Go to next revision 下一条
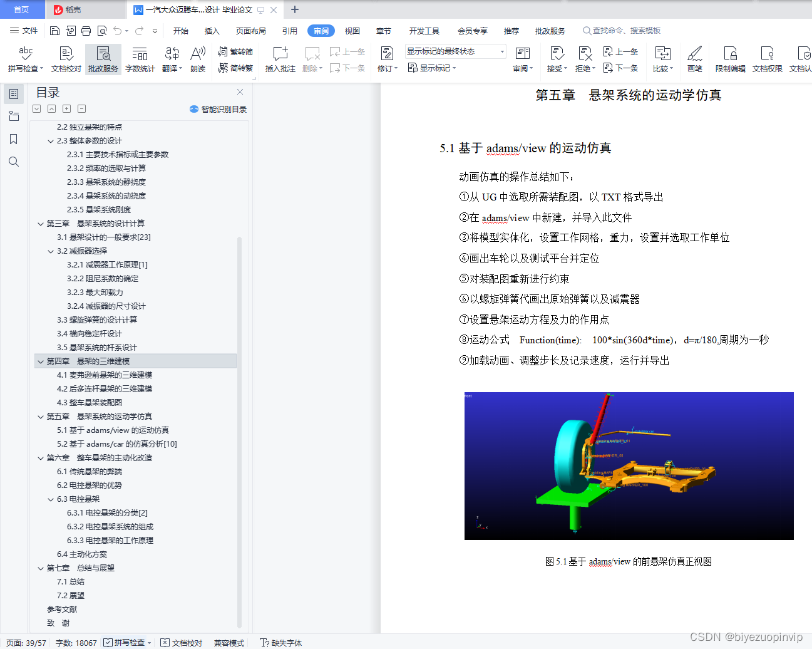The image size is (812, 649). (x=620, y=68)
